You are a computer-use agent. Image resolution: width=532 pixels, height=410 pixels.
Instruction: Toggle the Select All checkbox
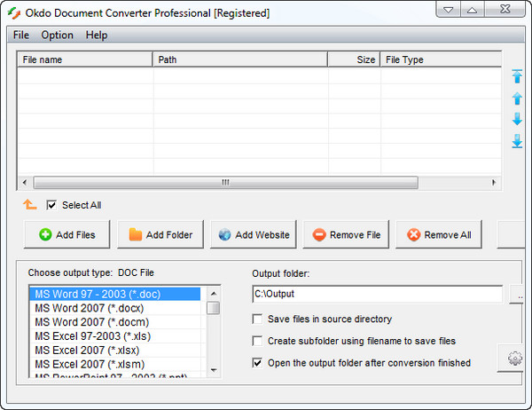click(x=51, y=205)
